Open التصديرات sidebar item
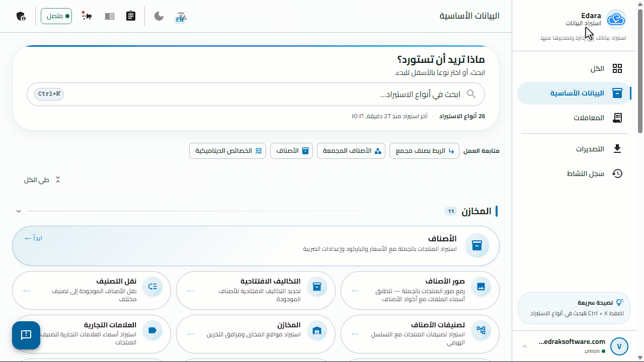Viewport: 644px width, 362px height. coord(574,149)
